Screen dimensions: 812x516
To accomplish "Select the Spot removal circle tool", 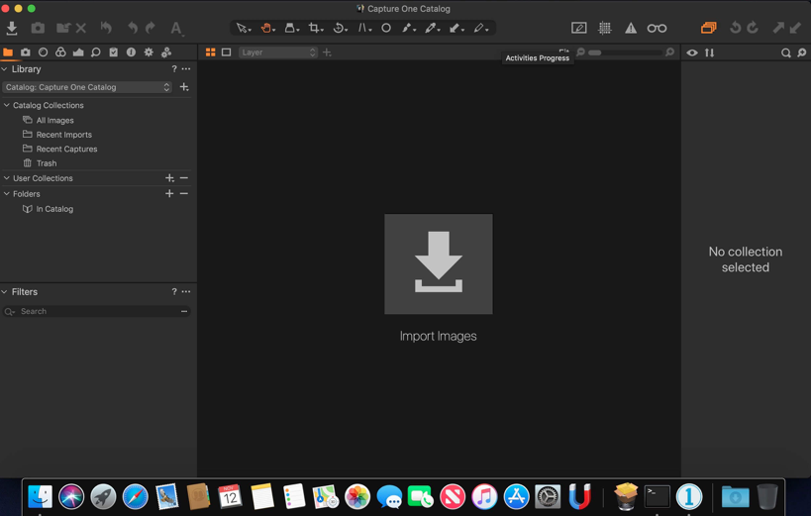I will click(x=386, y=28).
